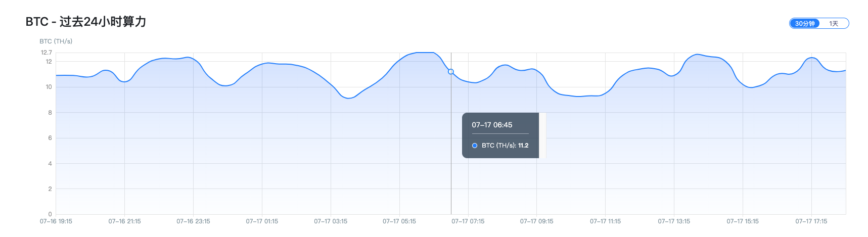The image size is (868, 237).
Task: Select x-axis label 07-17 11:15
Action: [x=605, y=221]
